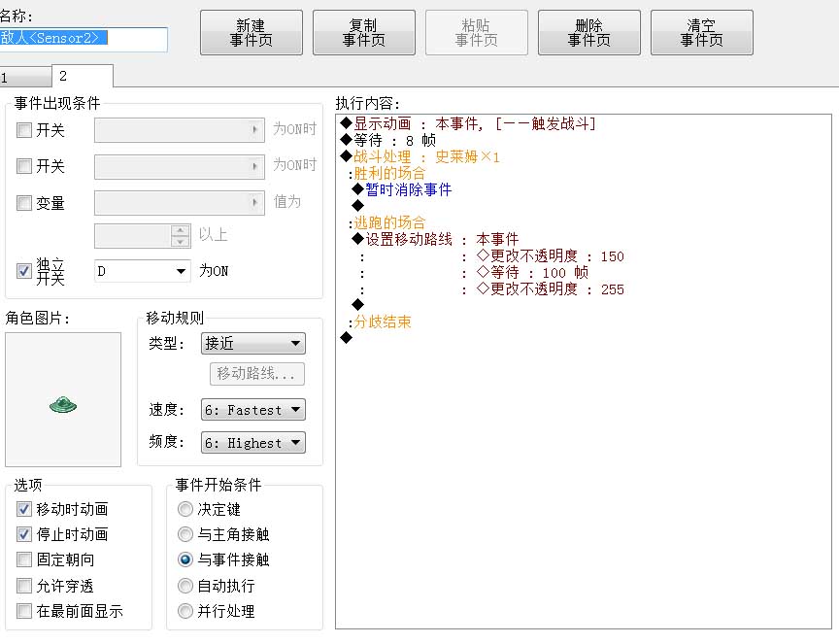Click the 删除事件页 button
This screenshot has height=644, width=839.
click(589, 33)
